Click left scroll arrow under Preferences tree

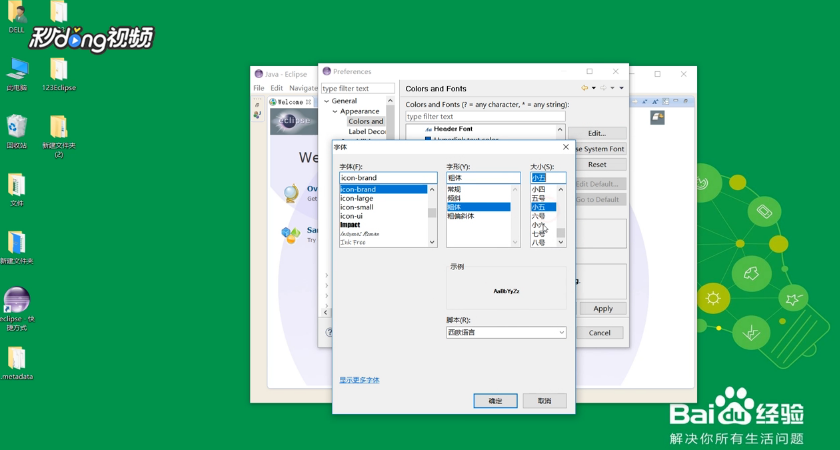click(x=326, y=312)
